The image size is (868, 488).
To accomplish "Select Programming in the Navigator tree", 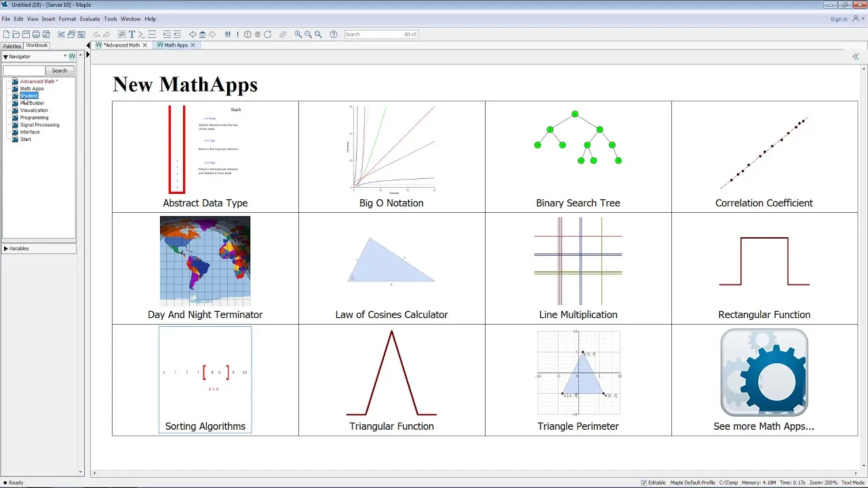I will (x=34, y=118).
